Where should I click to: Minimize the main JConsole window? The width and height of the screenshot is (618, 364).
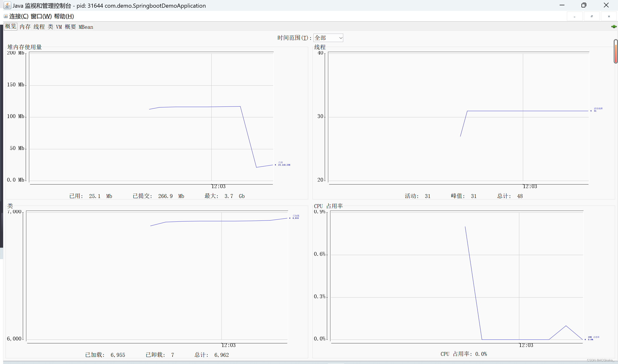562,5
